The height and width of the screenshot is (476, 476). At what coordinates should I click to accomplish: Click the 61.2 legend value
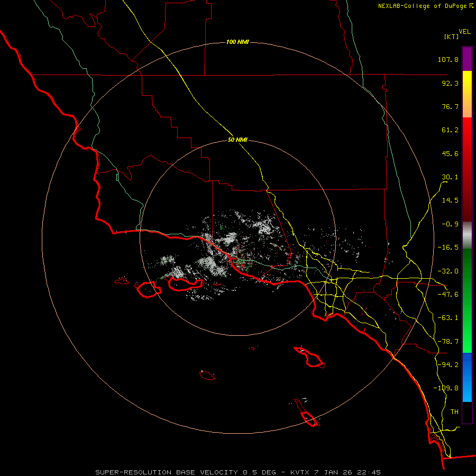pos(450,130)
